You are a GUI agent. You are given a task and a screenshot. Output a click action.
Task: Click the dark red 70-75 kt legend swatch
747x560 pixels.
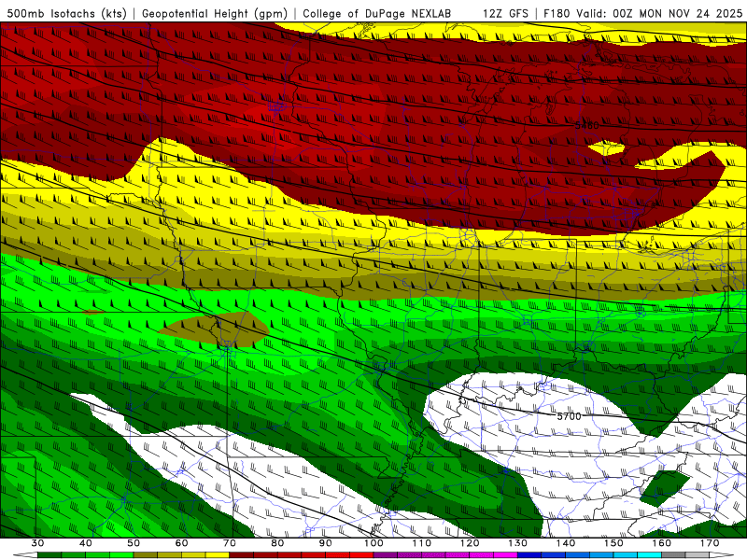click(x=242, y=554)
